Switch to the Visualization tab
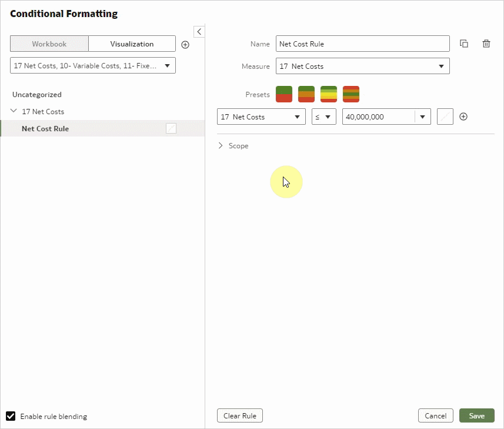Viewport: 504px width, 429px height. pyautogui.click(x=132, y=44)
